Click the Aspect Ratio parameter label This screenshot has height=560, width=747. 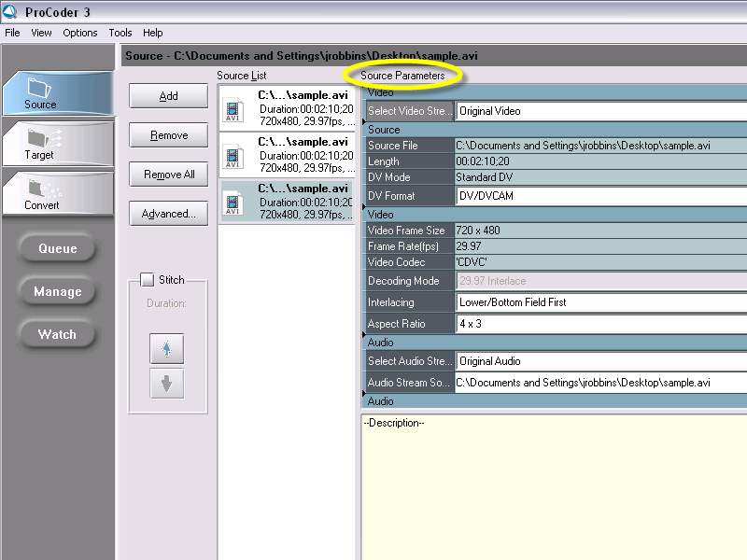pyautogui.click(x=409, y=324)
